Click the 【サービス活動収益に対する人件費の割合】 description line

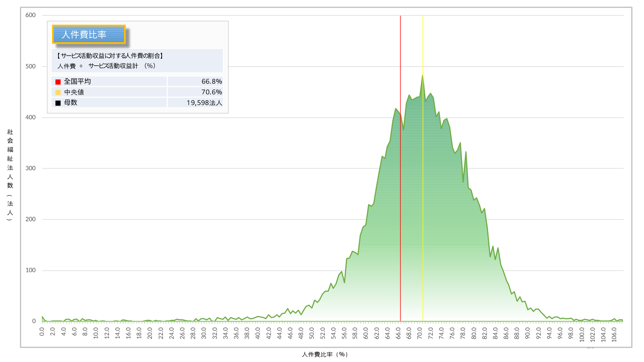coord(110,56)
